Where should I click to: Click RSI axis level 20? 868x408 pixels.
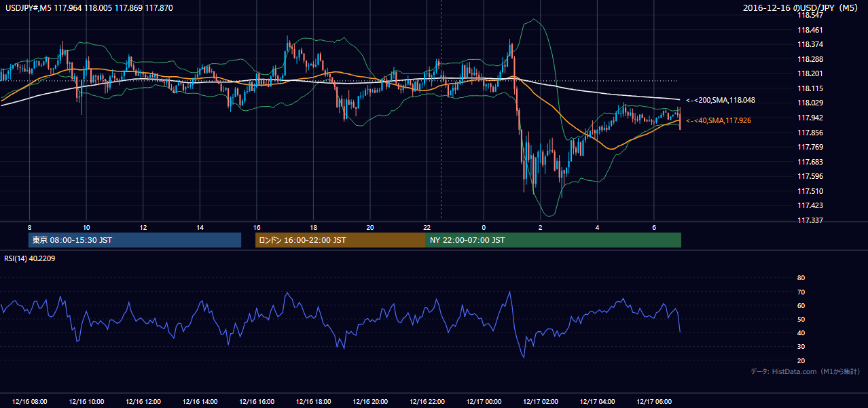[801, 360]
